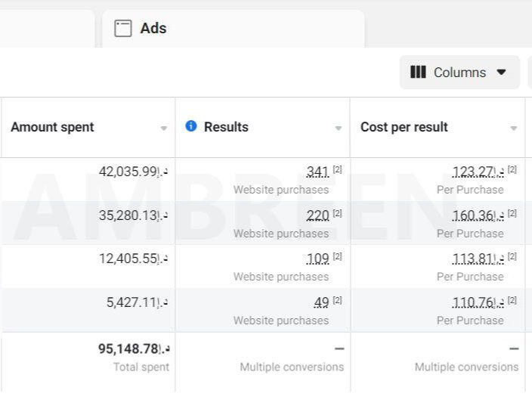
Task: Click the [2] footnote beside 341
Action: [338, 170]
